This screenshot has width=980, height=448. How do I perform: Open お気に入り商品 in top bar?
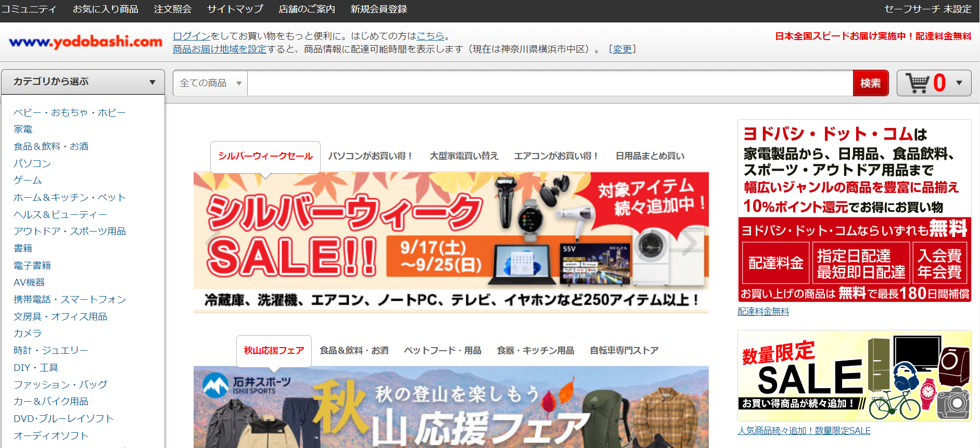(106, 9)
